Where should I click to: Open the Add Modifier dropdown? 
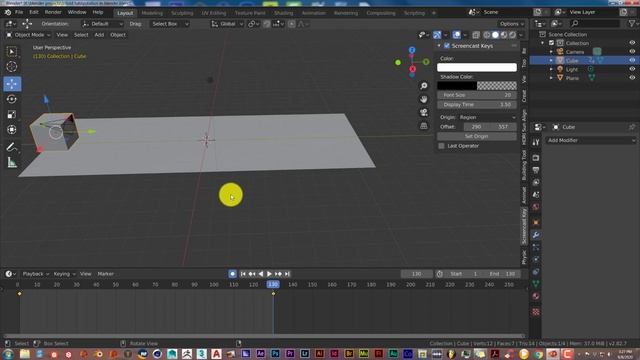click(590, 140)
